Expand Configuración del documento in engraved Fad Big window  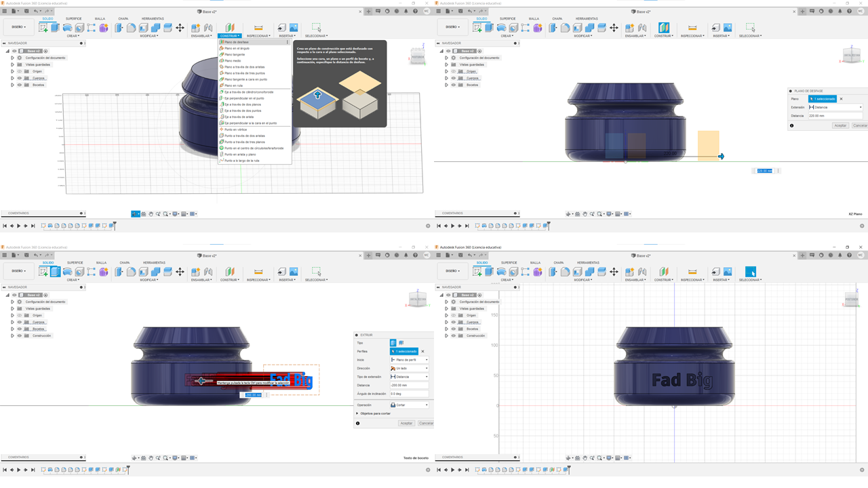click(x=446, y=302)
